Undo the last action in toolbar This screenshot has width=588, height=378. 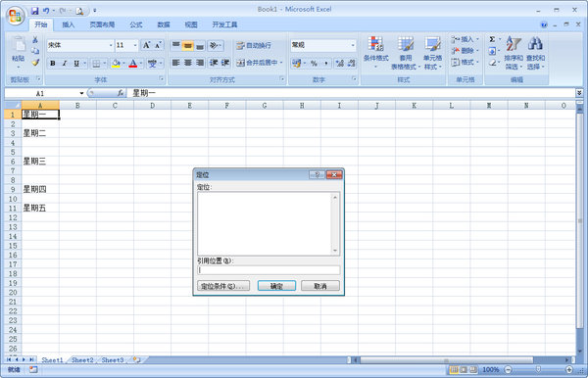46,11
